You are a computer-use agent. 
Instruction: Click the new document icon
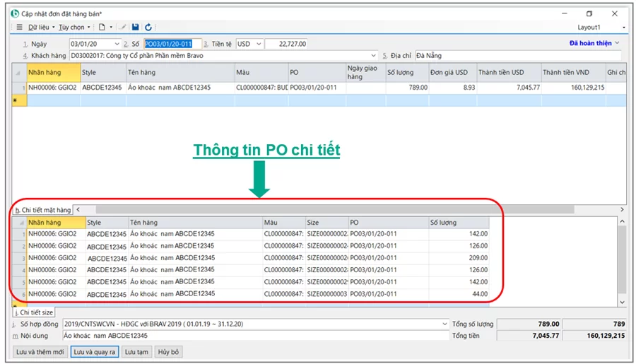coord(102,27)
